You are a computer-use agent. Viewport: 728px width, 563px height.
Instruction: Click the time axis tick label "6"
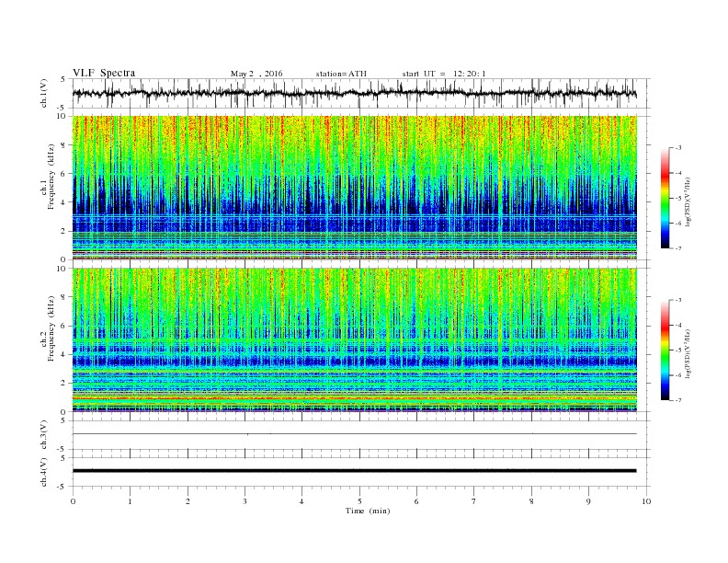416,501
